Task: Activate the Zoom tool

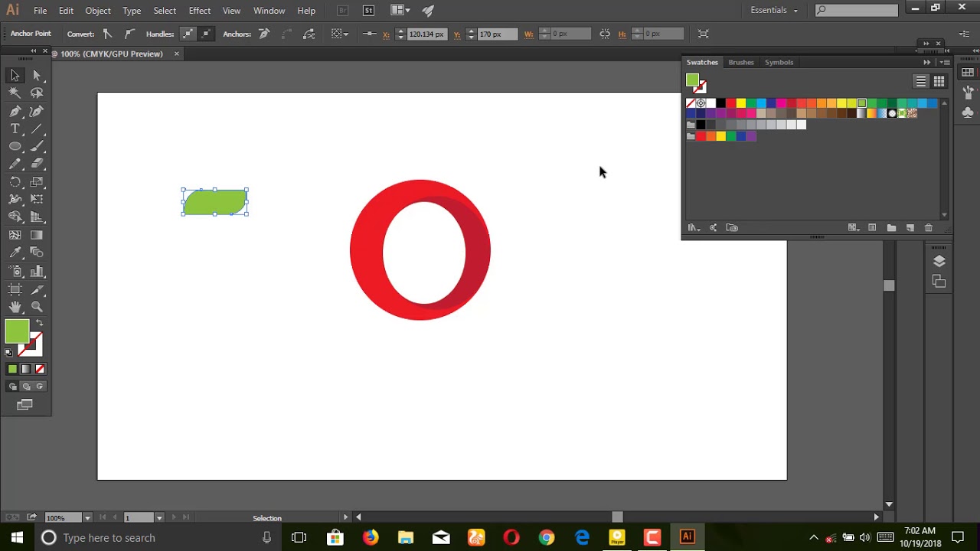Action: click(37, 307)
